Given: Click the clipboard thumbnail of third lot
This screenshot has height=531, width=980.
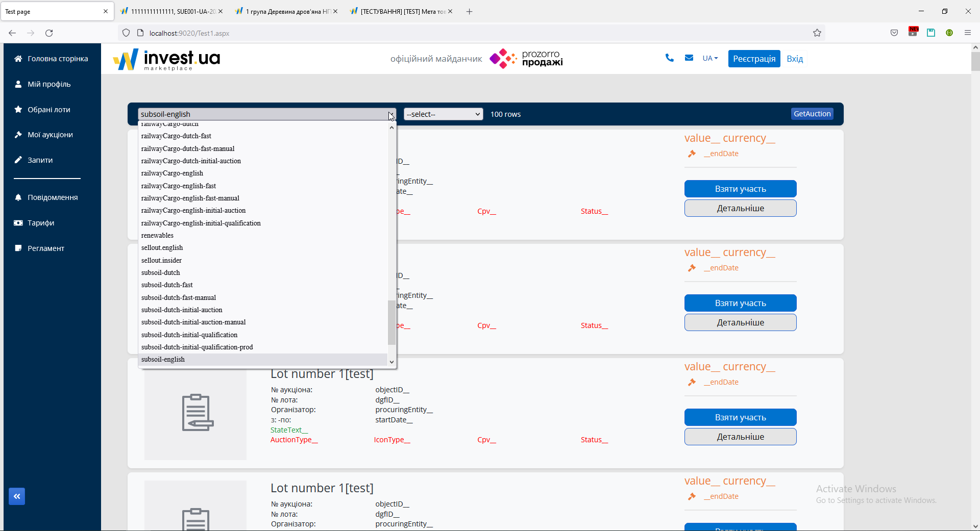Looking at the screenshot, I should pyautogui.click(x=195, y=413).
